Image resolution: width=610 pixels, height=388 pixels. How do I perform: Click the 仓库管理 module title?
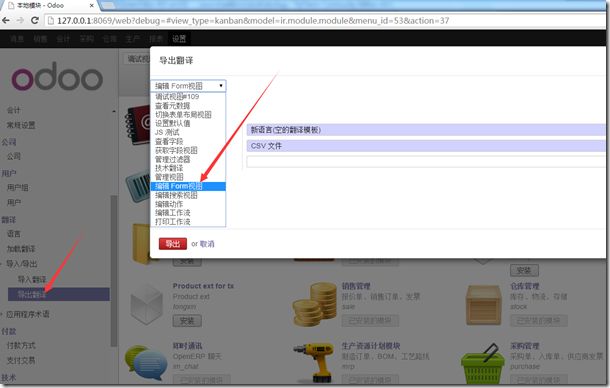[525, 286]
